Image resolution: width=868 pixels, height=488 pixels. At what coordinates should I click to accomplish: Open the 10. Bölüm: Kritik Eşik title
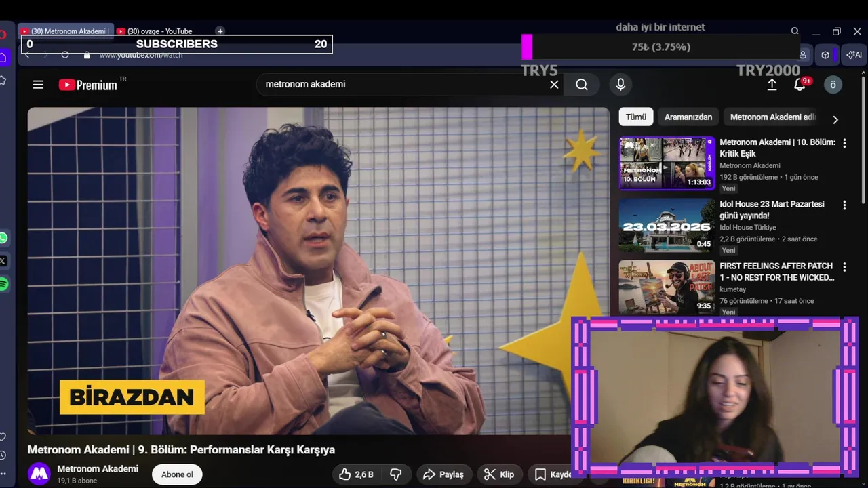(x=777, y=148)
